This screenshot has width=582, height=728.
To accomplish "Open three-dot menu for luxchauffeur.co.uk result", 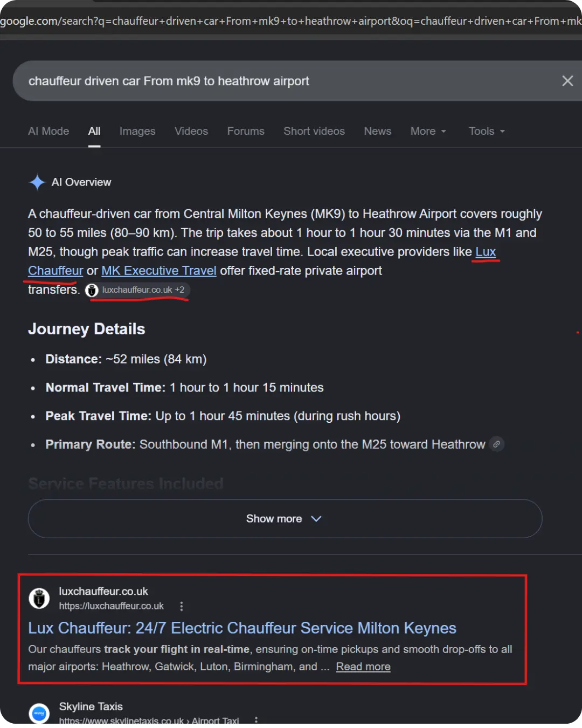I will click(182, 606).
